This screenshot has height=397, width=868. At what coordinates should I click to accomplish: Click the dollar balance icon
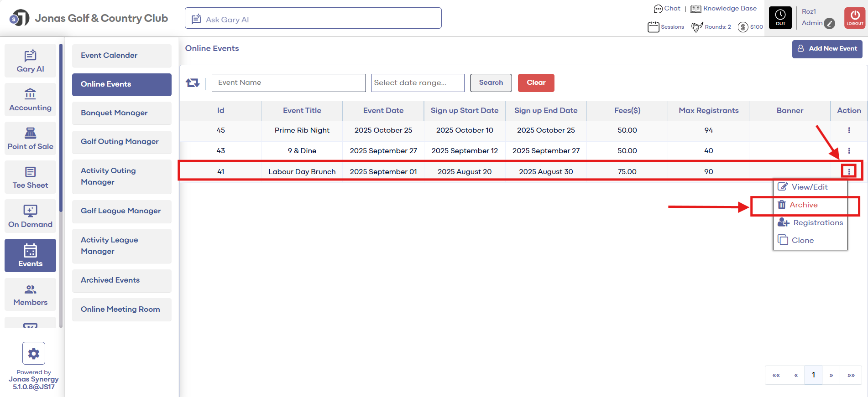743,27
